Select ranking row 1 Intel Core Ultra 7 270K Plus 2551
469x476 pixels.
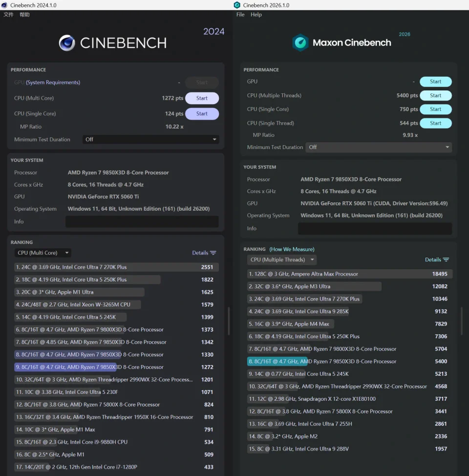click(116, 267)
